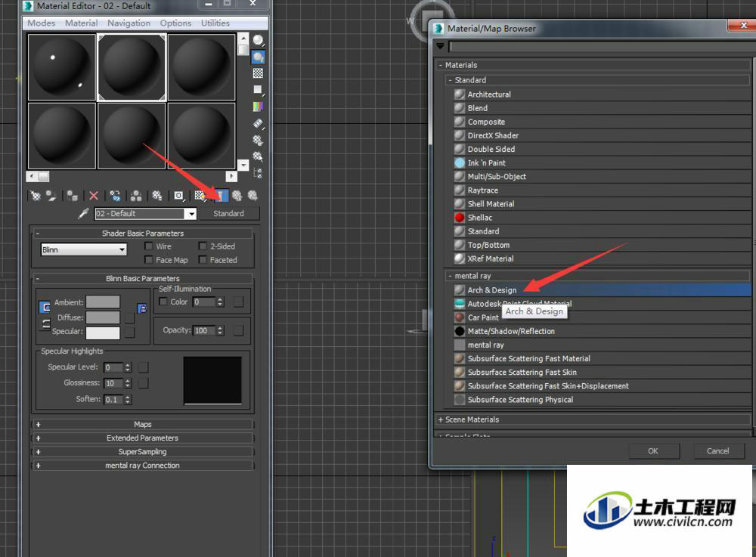Click the Ambient color swatch
This screenshot has height=557, width=756.
coord(103,302)
